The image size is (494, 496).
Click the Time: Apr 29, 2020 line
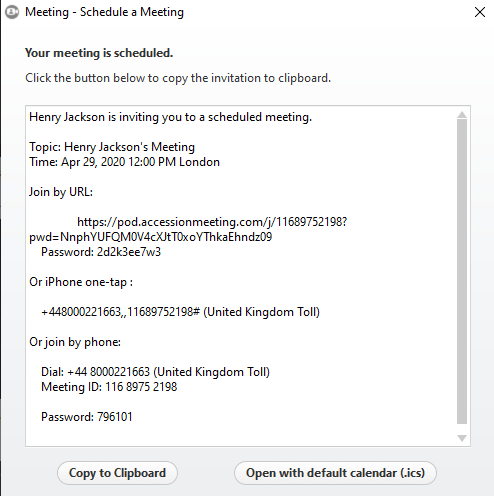tap(124, 162)
